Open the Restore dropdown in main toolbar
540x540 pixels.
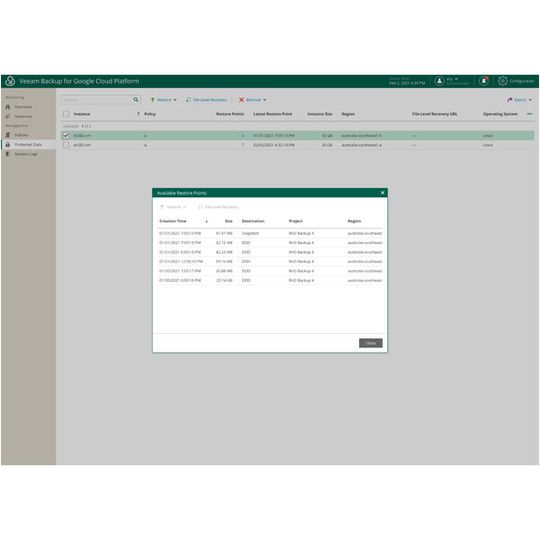click(x=164, y=100)
